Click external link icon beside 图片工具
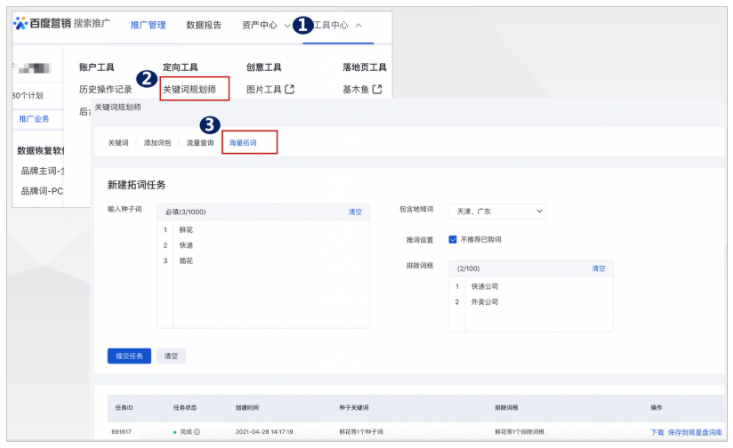Viewport: 733px width, 448px height. 290,89
